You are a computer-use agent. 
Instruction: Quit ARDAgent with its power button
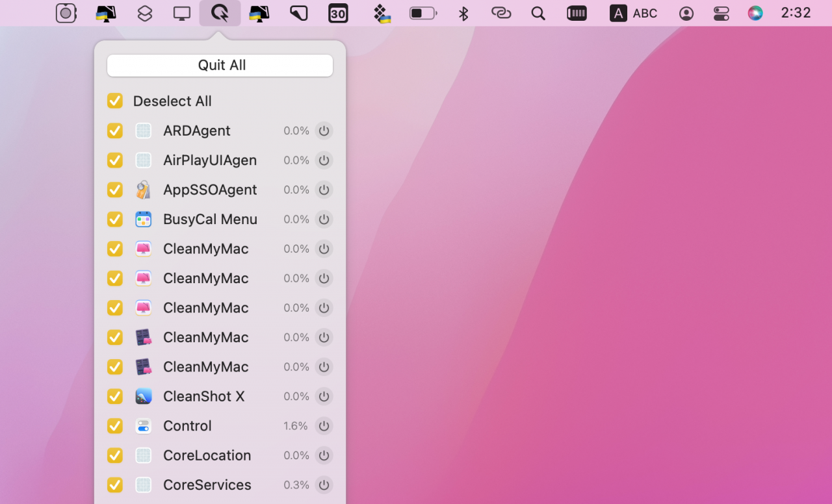(324, 131)
